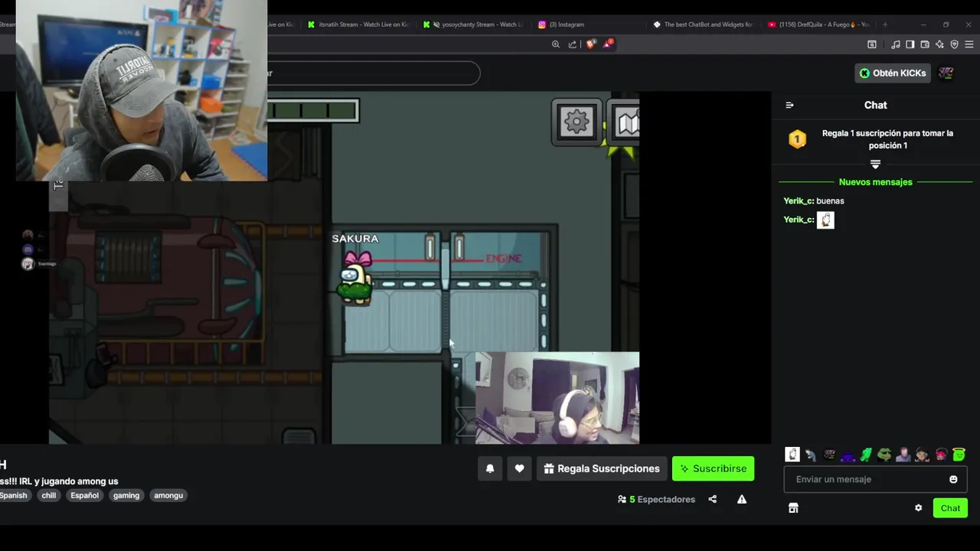Switch to the DrefQuila A Fuego YouTube tab
This screenshot has height=551, width=980.
pyautogui.click(x=818, y=24)
